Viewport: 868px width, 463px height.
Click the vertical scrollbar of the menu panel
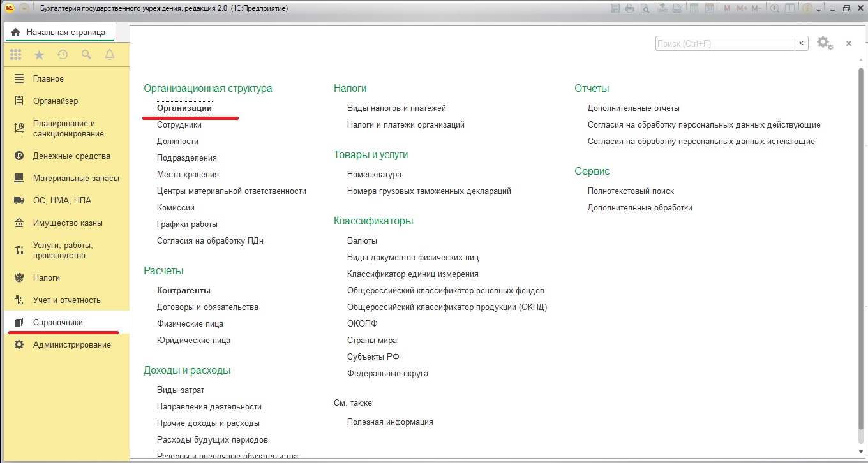coord(861,255)
